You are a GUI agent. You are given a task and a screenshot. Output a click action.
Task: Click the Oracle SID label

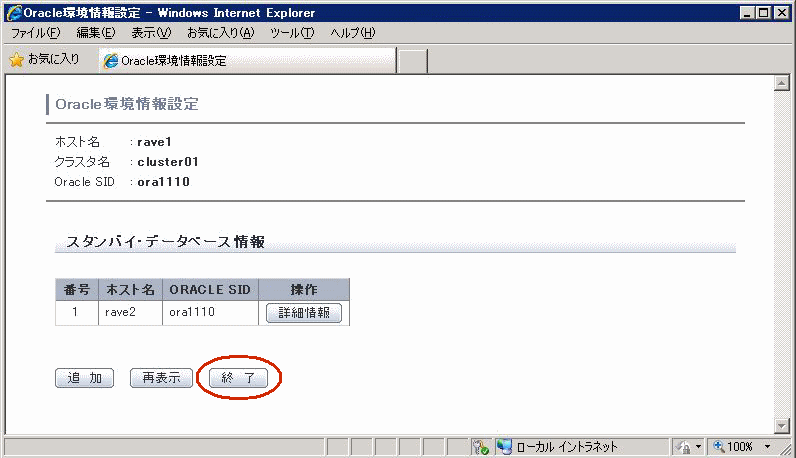tap(84, 182)
